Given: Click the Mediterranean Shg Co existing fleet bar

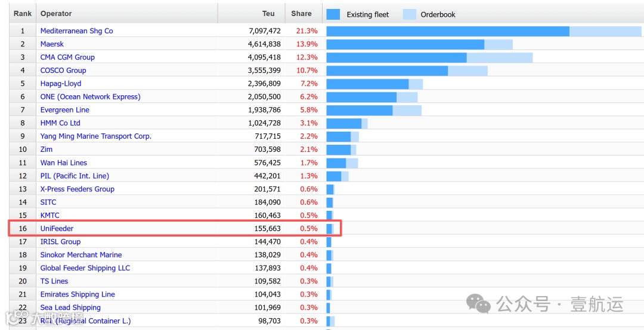Looking at the screenshot, I should (x=448, y=31).
